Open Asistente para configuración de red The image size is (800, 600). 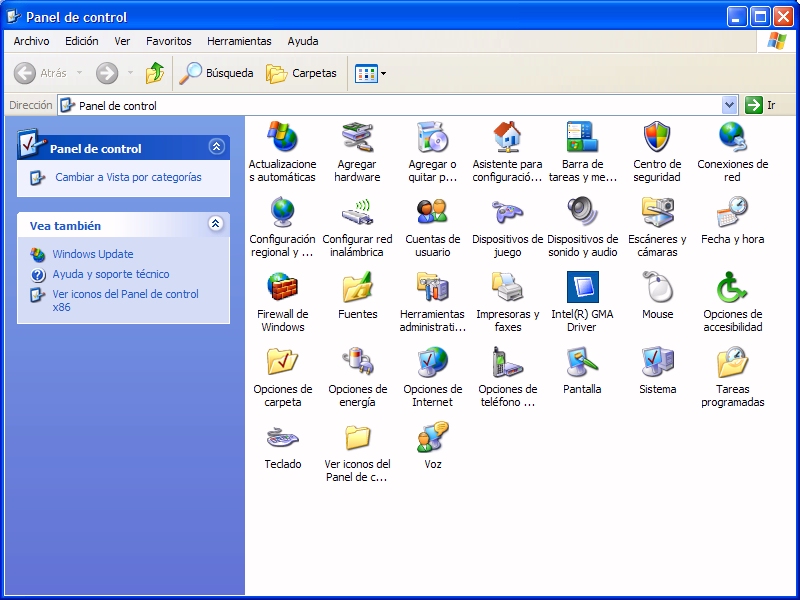pyautogui.click(x=507, y=137)
